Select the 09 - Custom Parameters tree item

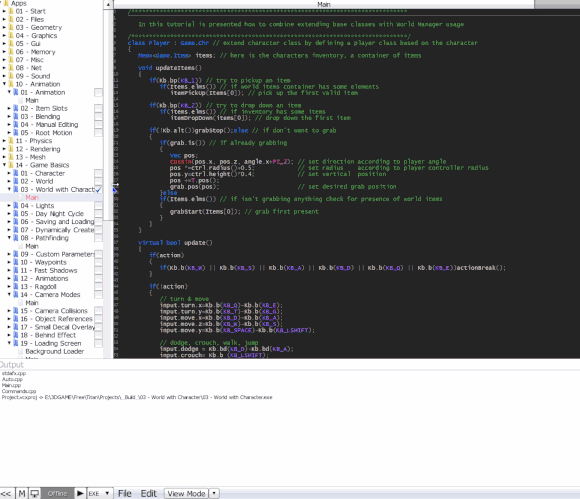pyautogui.click(x=57, y=254)
